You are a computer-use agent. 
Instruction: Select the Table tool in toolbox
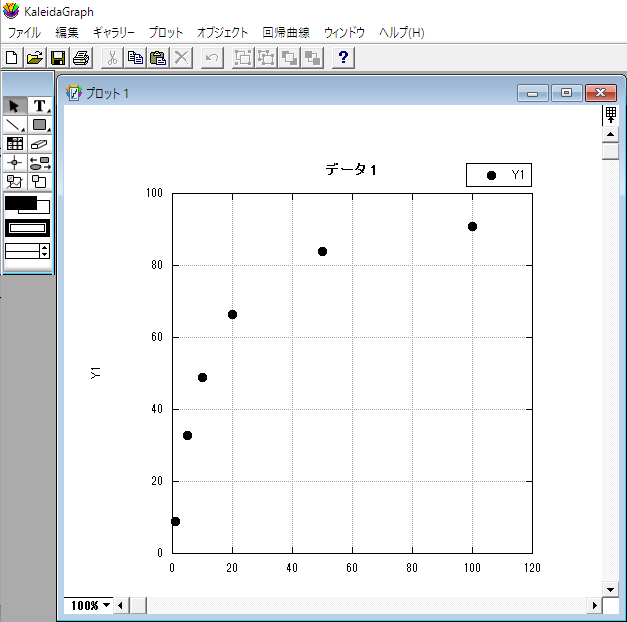(x=15, y=144)
